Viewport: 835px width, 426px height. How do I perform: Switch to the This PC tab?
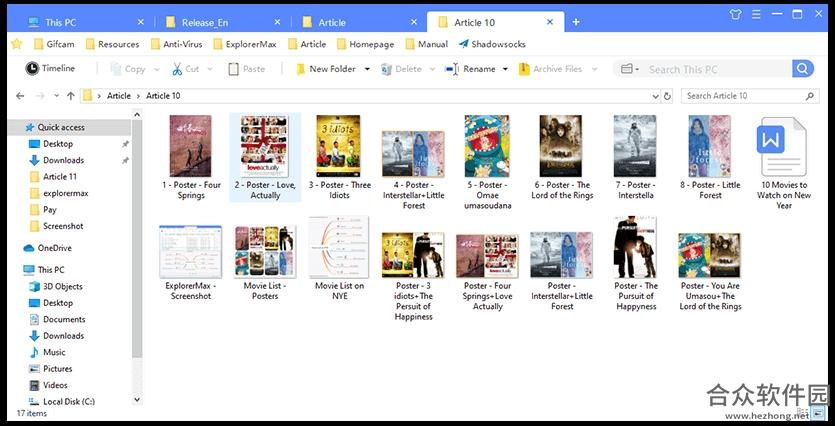click(x=86, y=22)
